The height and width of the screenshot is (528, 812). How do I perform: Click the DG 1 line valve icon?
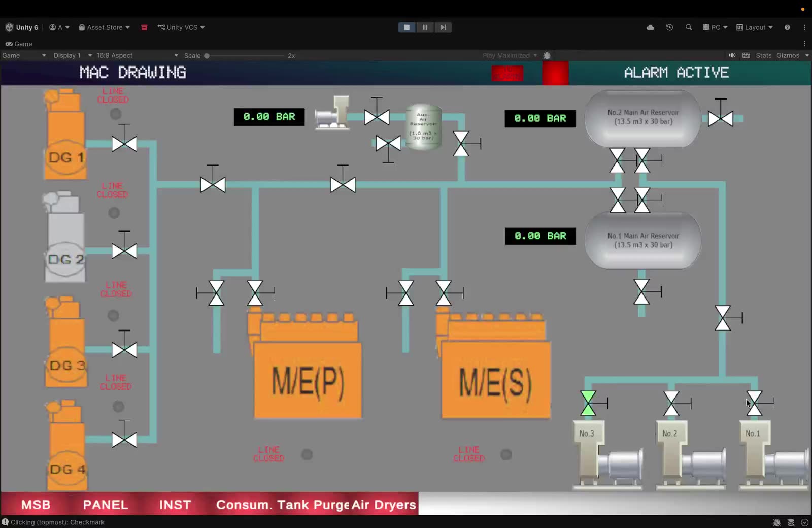coord(124,144)
